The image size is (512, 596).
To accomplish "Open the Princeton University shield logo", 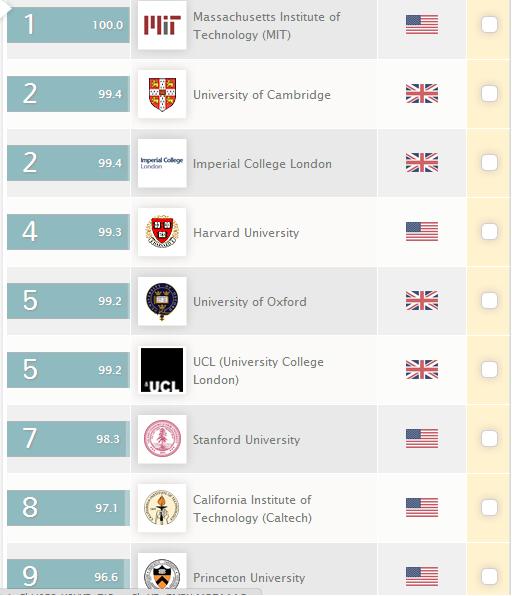I will [162, 573].
